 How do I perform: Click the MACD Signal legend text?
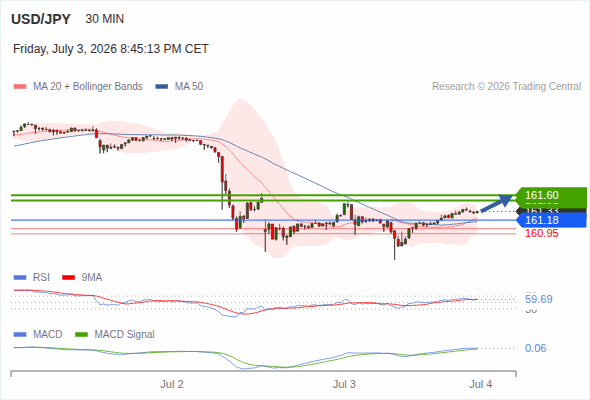click(x=124, y=335)
